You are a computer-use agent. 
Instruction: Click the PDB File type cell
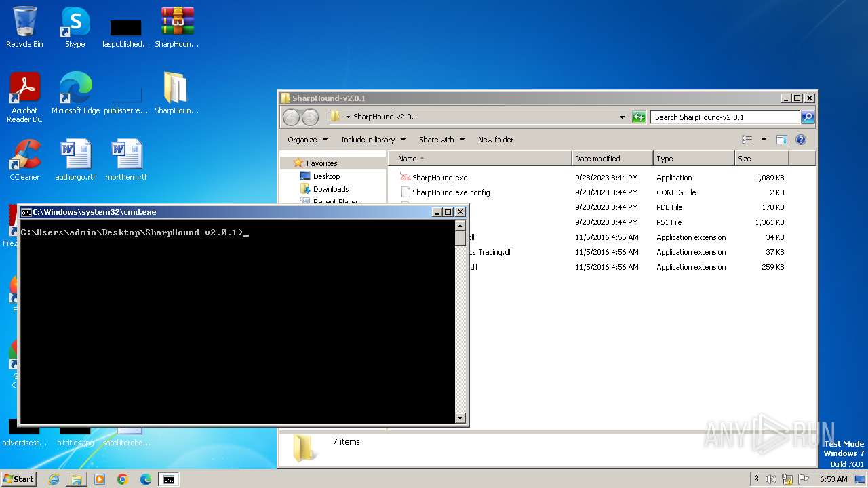[x=669, y=207]
